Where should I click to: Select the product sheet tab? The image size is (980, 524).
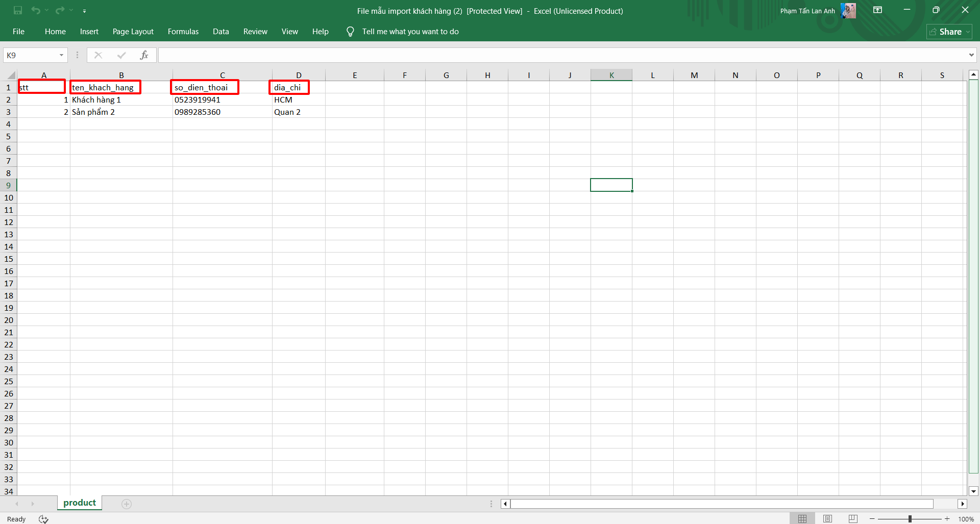[x=80, y=503]
